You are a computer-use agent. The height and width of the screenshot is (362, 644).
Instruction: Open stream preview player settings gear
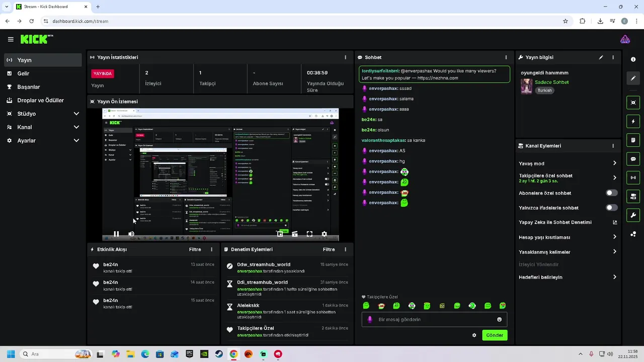click(x=324, y=234)
